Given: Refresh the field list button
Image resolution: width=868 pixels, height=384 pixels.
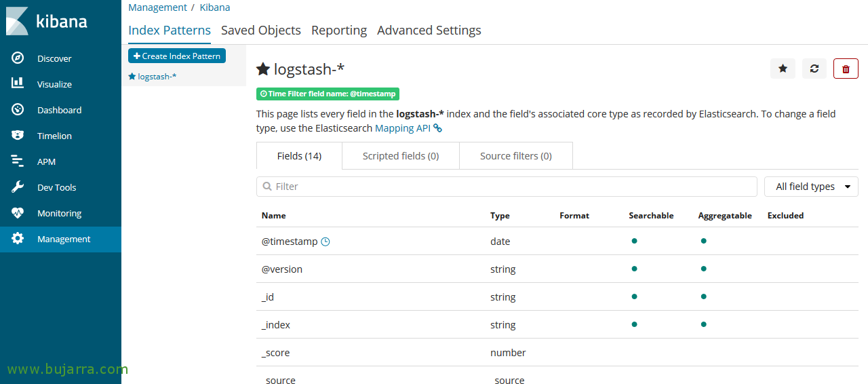Looking at the screenshot, I should [814, 69].
